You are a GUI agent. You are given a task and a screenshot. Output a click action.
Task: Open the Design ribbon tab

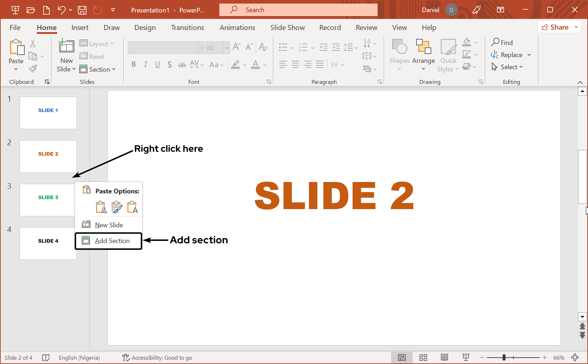145,27
